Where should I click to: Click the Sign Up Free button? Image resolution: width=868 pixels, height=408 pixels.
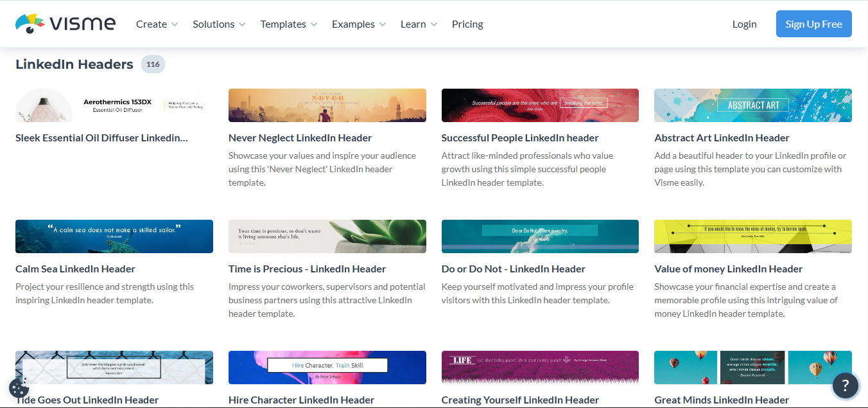(813, 23)
